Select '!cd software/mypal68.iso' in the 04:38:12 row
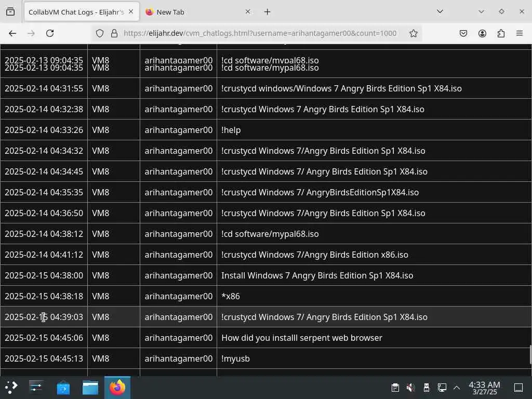532x399 pixels. [270, 234]
